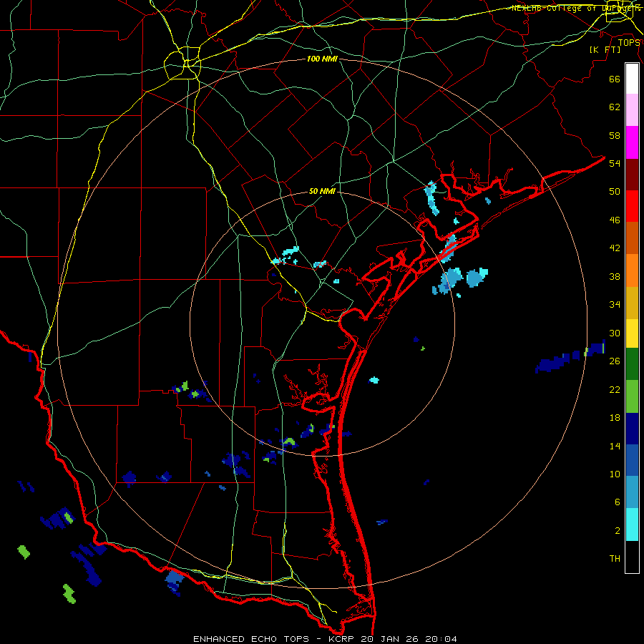Screen dimensions: 644x644
Task: Click the "18" legend value
Action: 615,418
